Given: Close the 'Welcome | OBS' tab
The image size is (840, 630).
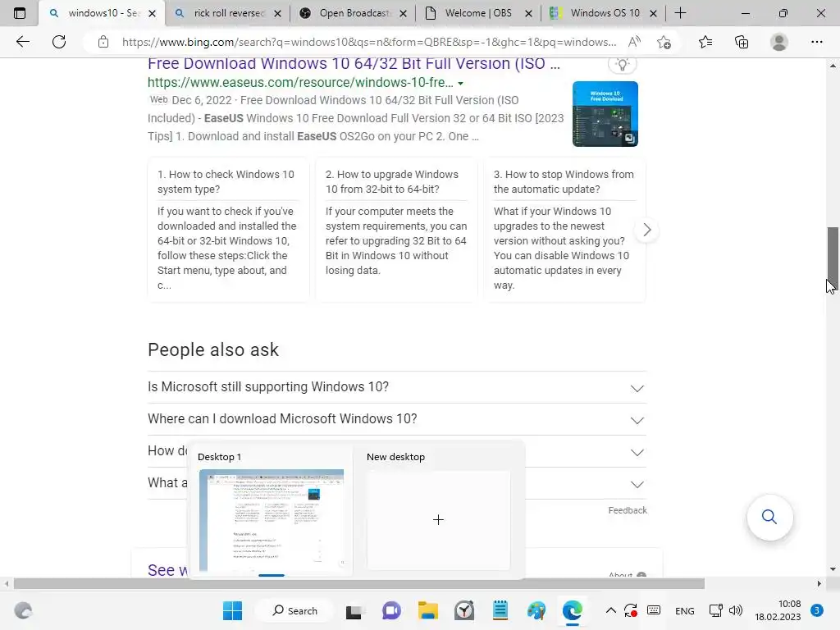Looking at the screenshot, I should pos(529,13).
